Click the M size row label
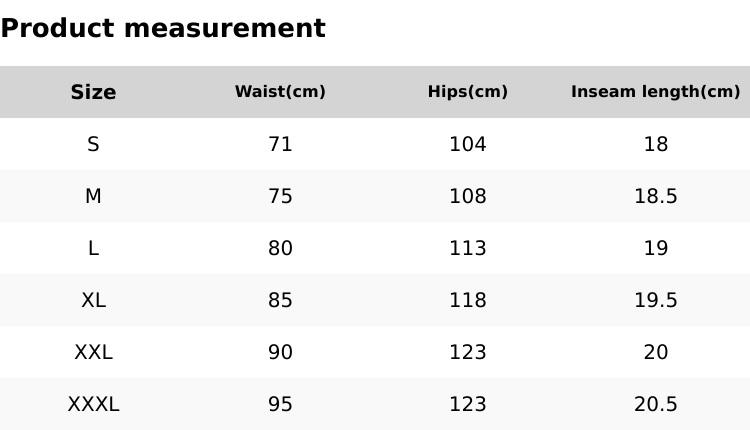The width and height of the screenshot is (750, 430). (x=93, y=196)
